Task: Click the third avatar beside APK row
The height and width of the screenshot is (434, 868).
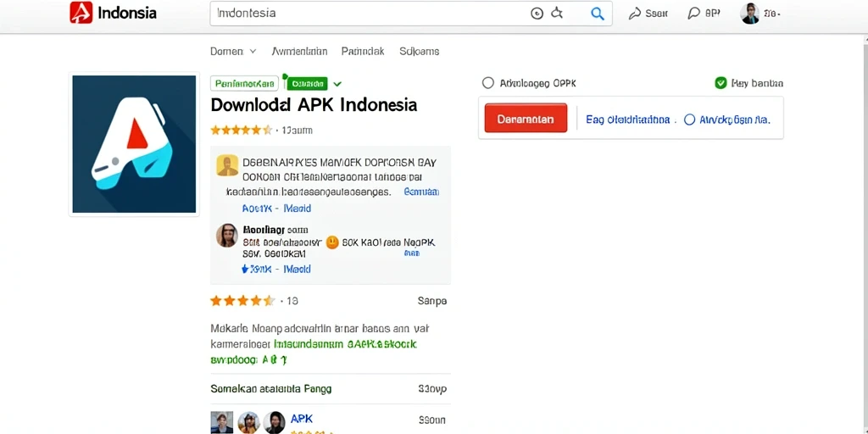Action: pyautogui.click(x=274, y=422)
